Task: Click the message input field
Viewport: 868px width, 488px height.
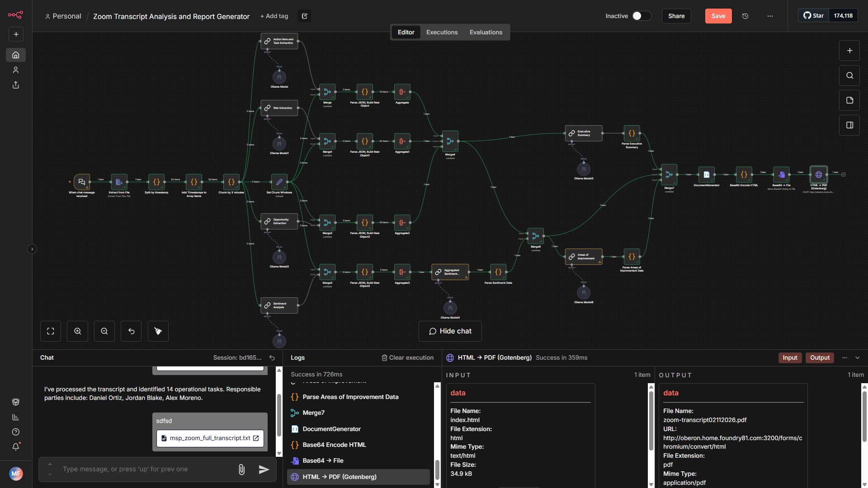Action: [x=136, y=469]
